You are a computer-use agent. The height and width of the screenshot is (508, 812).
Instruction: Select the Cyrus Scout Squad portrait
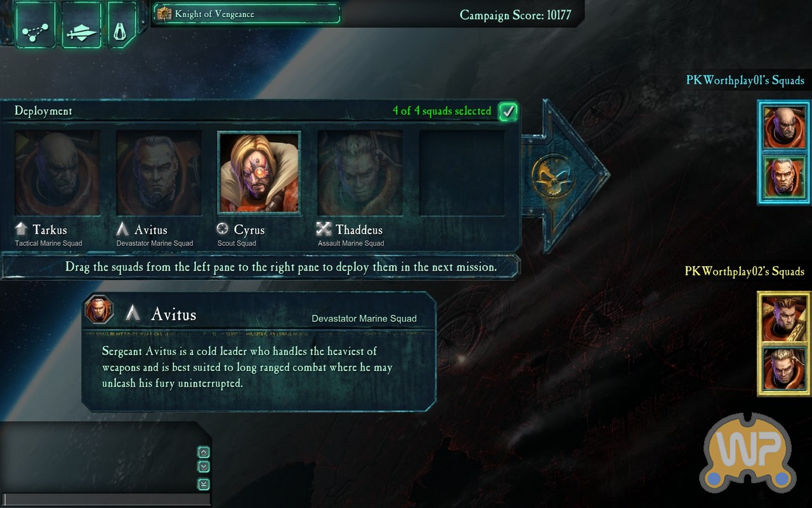pyautogui.click(x=259, y=173)
